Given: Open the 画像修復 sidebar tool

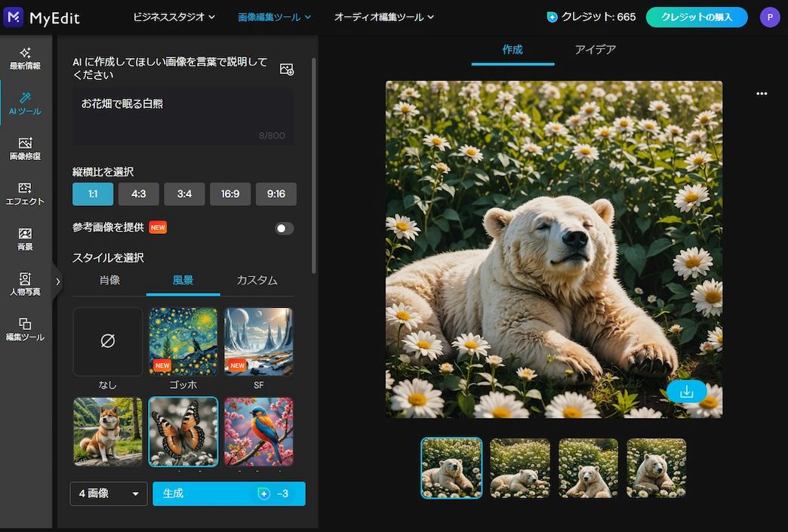Looking at the screenshot, I should tap(25, 149).
